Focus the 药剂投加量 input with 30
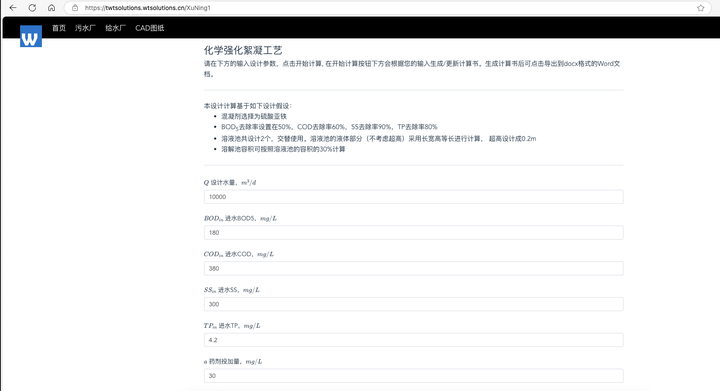The height and width of the screenshot is (391, 720). [x=413, y=376]
